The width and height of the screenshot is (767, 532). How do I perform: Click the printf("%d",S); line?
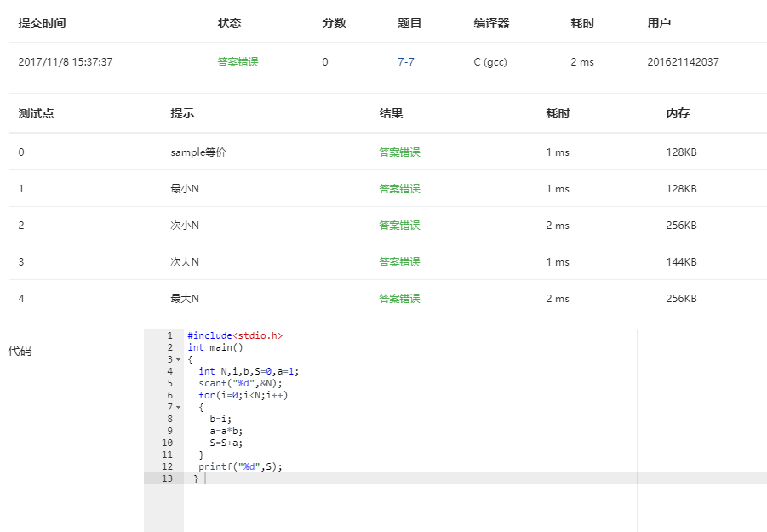click(x=241, y=467)
